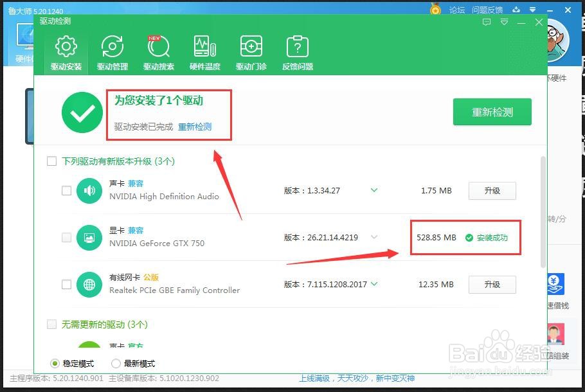Click 问题反馈 in 鲁大师 title bar

click(487, 10)
